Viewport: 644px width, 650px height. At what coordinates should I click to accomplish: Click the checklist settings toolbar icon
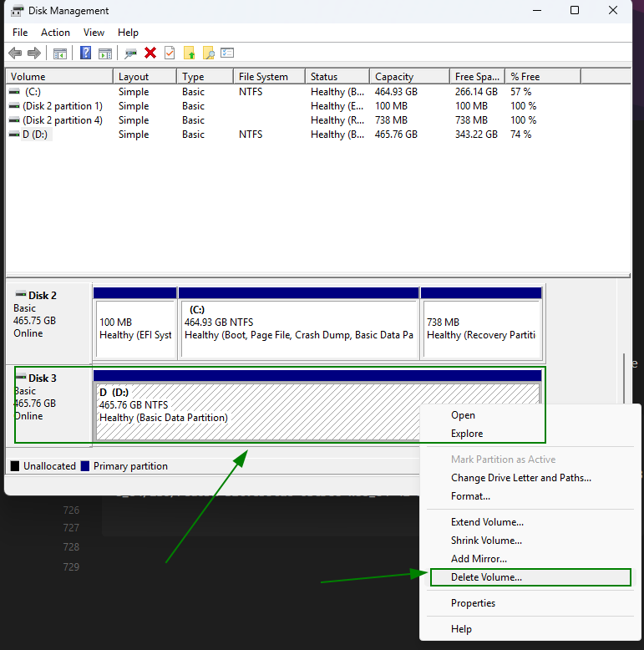coord(227,53)
